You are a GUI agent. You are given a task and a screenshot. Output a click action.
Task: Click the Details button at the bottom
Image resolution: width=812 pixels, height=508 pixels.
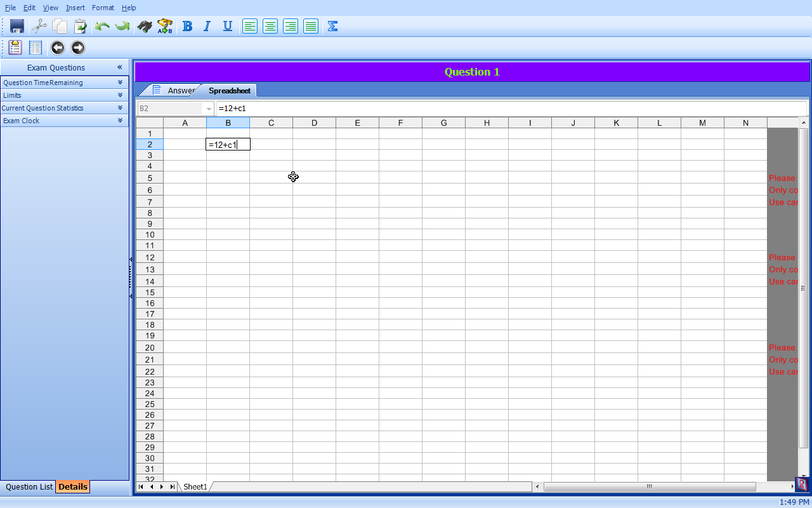point(72,486)
